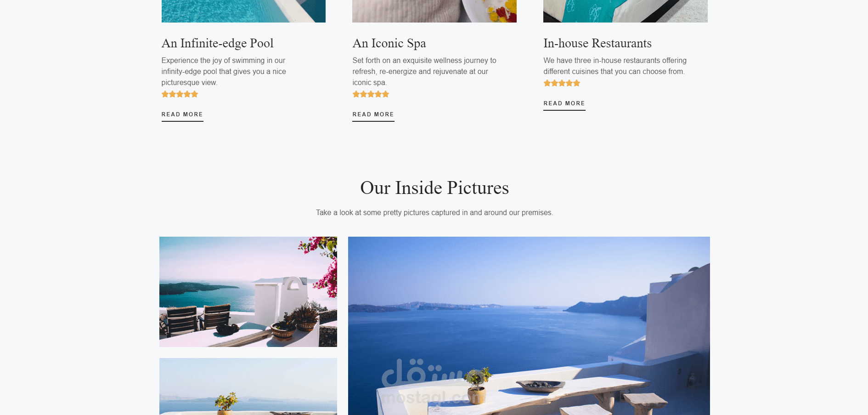This screenshot has height=415, width=868.
Task: Click the last star of the spa rating
Action: 386,94
